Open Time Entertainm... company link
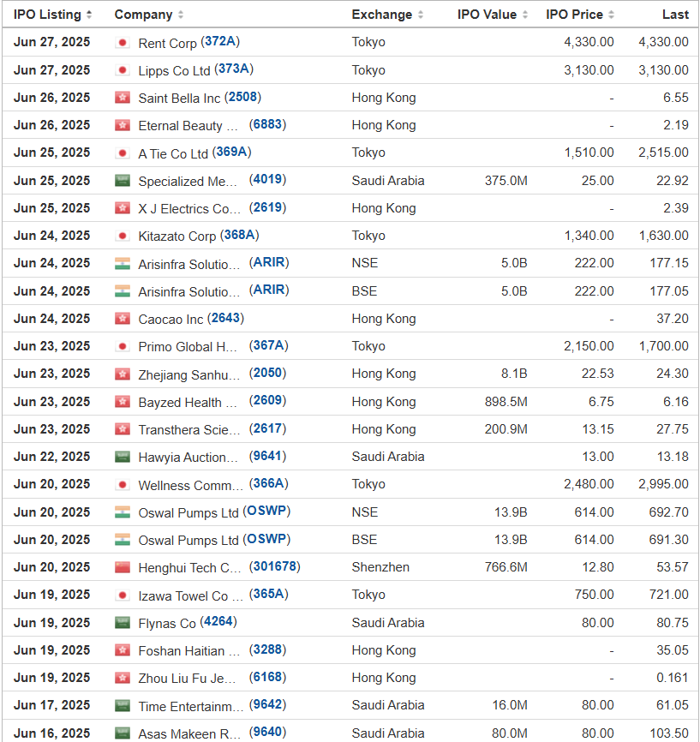The width and height of the screenshot is (700, 742). tap(190, 707)
